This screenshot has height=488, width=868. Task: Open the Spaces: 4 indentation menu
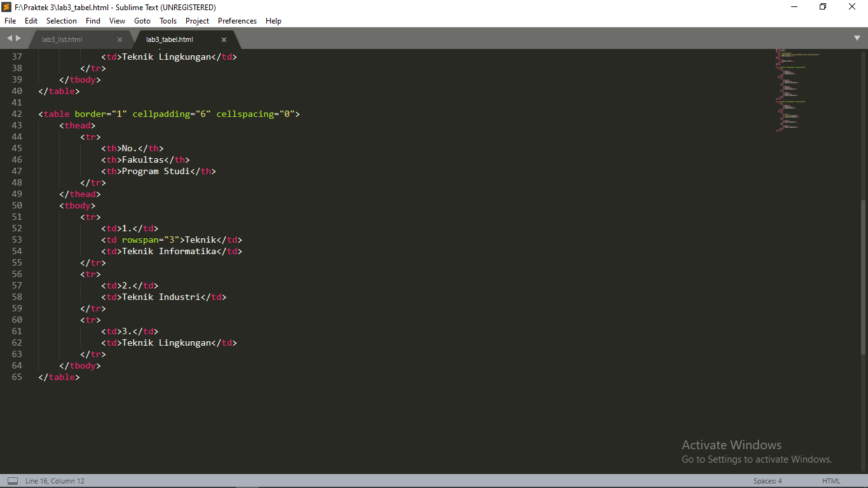tap(768, 481)
